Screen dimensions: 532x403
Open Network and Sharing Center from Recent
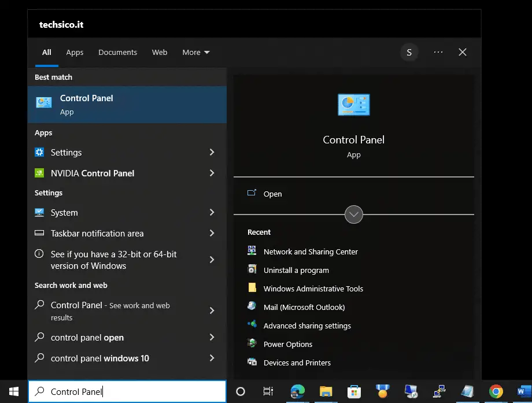coord(302,252)
